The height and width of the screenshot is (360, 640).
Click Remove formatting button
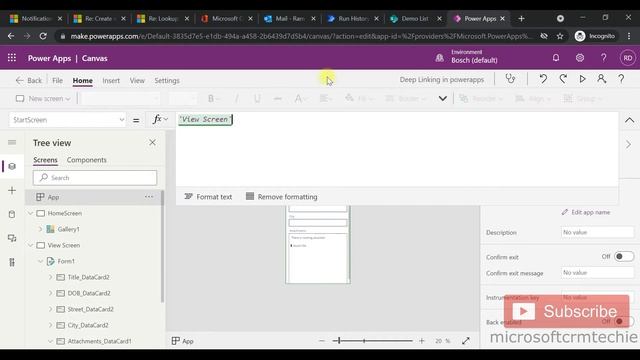tap(282, 197)
